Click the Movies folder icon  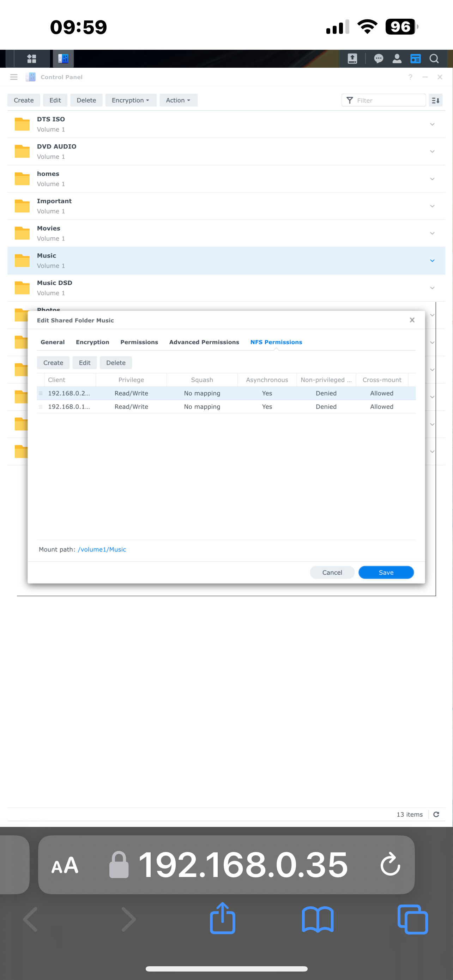[22, 233]
